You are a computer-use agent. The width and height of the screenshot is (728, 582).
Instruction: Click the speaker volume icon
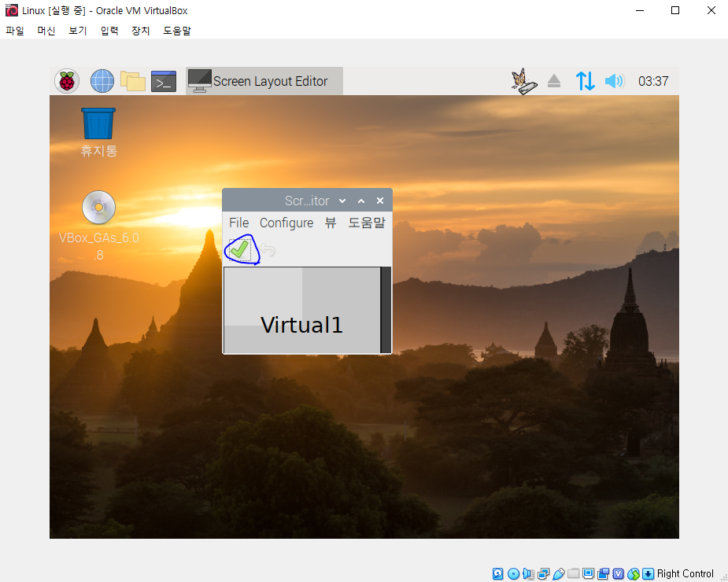tap(615, 81)
